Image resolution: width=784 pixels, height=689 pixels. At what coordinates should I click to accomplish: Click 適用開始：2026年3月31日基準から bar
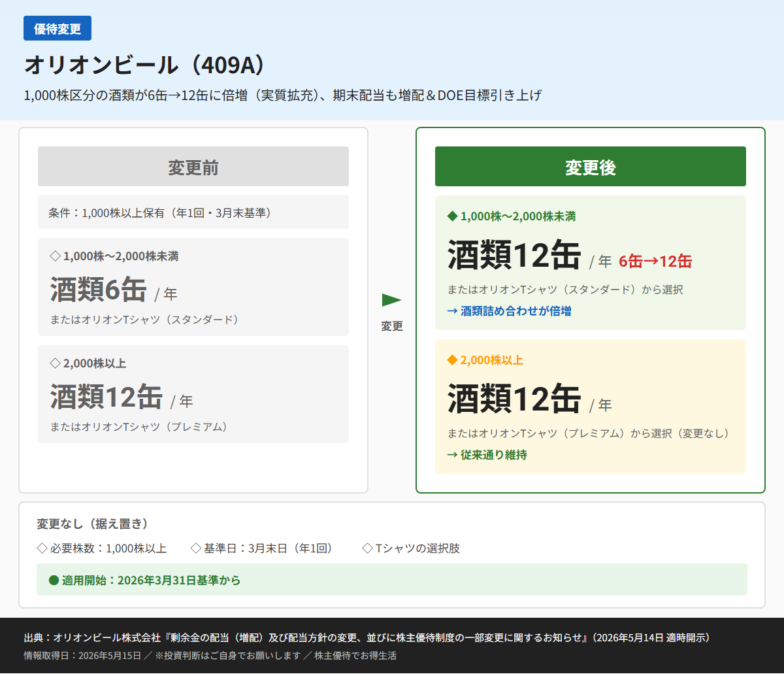(392, 580)
